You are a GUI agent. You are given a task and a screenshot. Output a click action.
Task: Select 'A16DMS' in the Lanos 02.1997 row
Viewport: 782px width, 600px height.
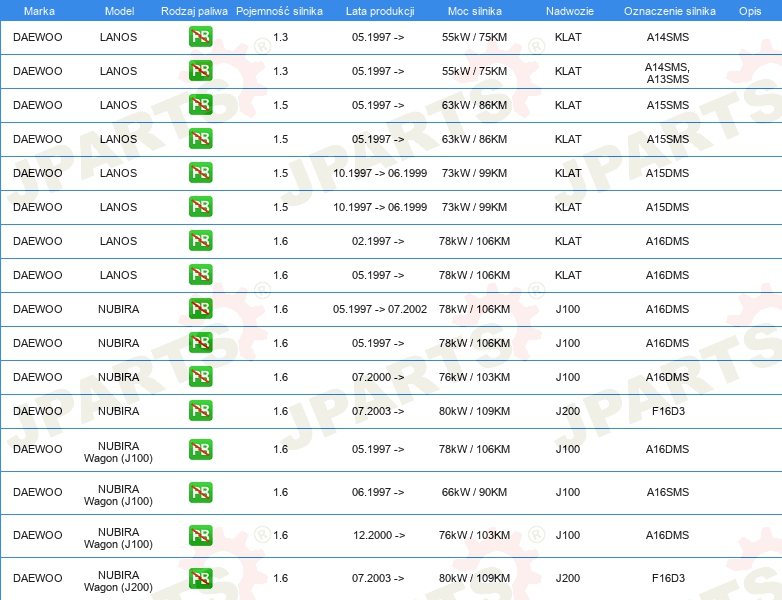click(667, 241)
